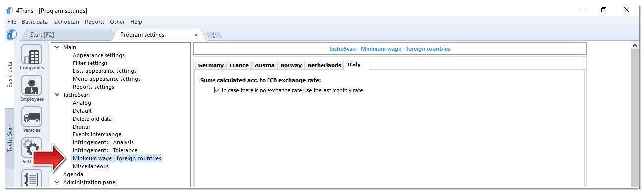The image size is (644, 193).
Task: Click the 4Trans logo beside Start tab
Action: click(x=12, y=35)
